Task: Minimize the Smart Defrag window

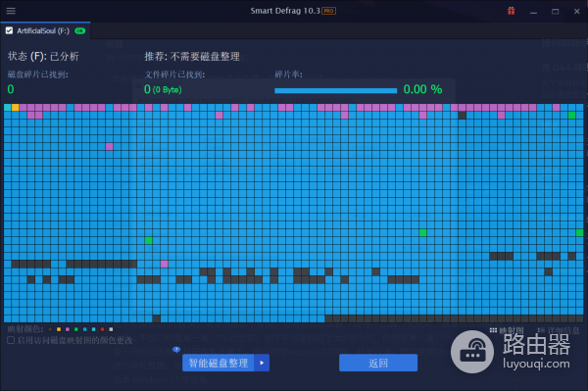Action: [x=533, y=12]
